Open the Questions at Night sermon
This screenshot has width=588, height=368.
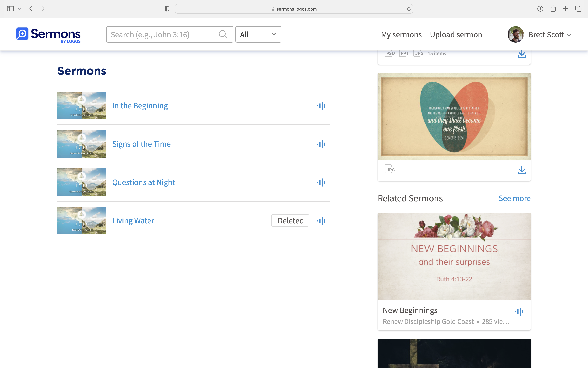[144, 182]
